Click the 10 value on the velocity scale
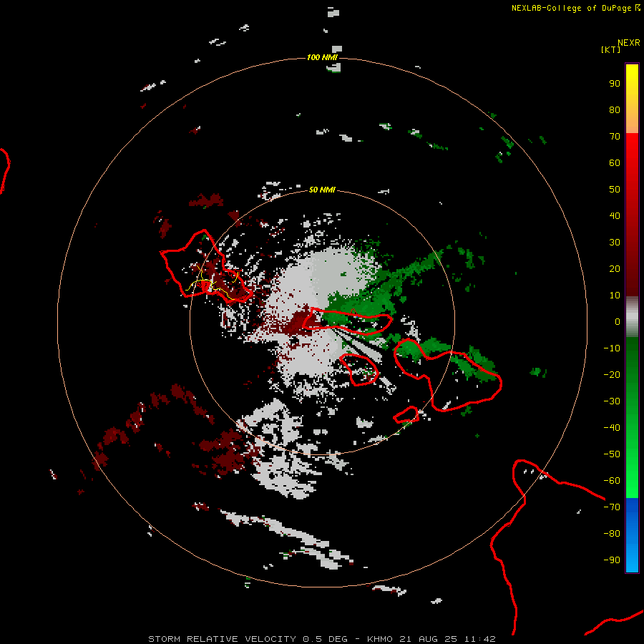The height and width of the screenshot is (644, 644). (615, 296)
